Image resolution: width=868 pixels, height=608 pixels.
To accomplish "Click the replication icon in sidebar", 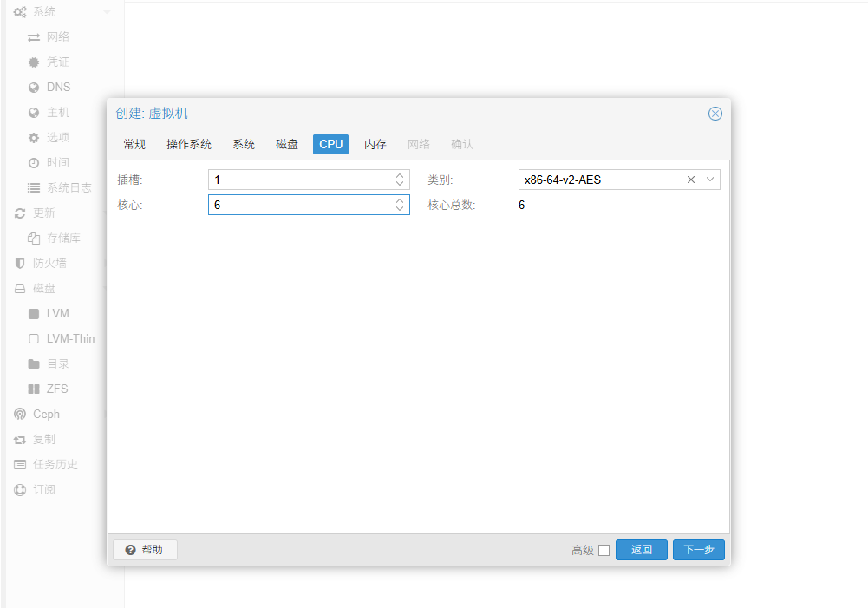I will tap(20, 439).
